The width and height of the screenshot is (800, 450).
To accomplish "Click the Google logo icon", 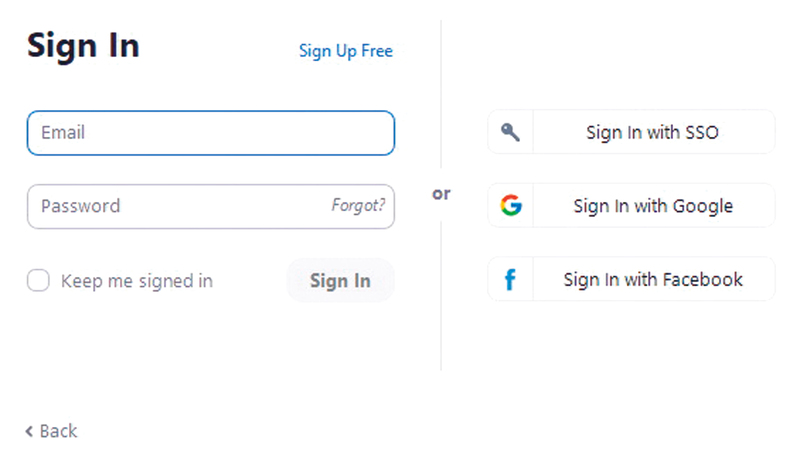I will (x=511, y=206).
